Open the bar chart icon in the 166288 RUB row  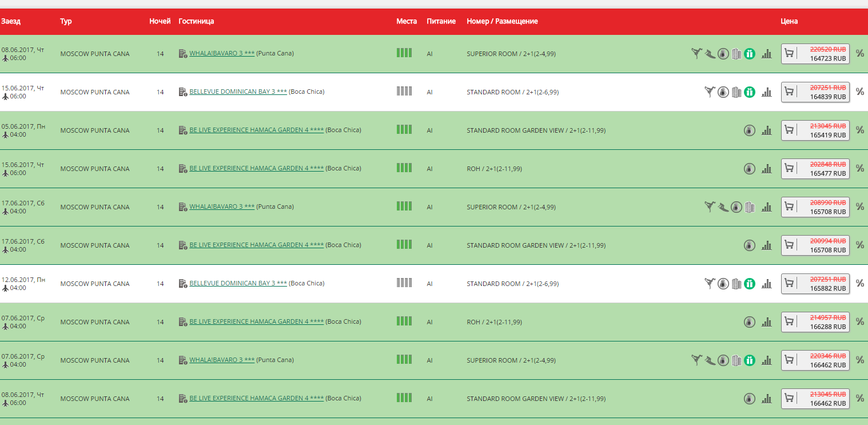[x=767, y=322]
